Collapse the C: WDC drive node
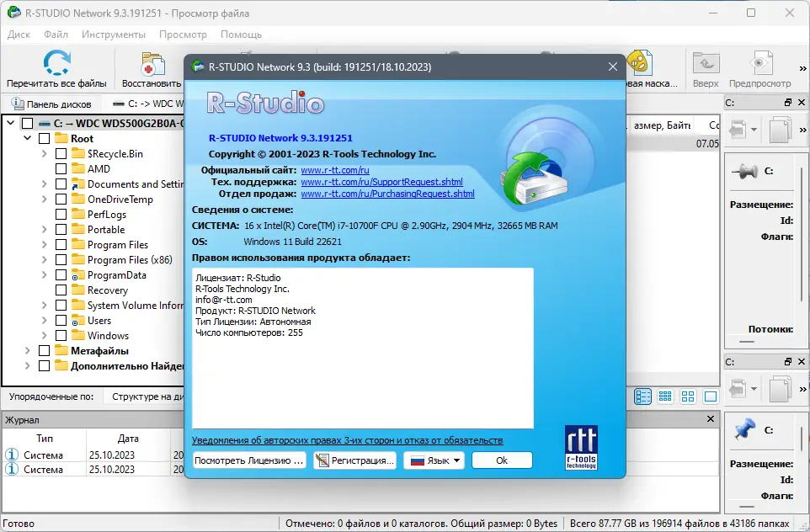Screen dimensions: 810x532 pos(10,123)
